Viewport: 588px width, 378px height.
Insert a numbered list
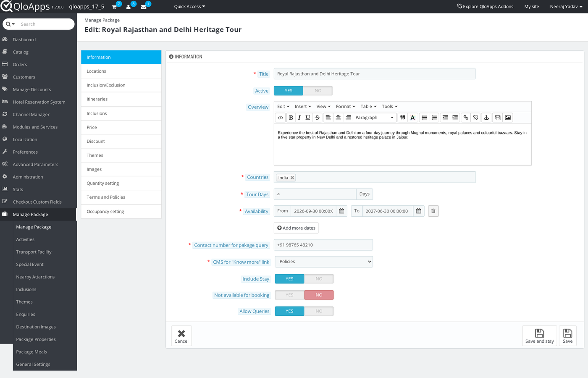pyautogui.click(x=434, y=118)
